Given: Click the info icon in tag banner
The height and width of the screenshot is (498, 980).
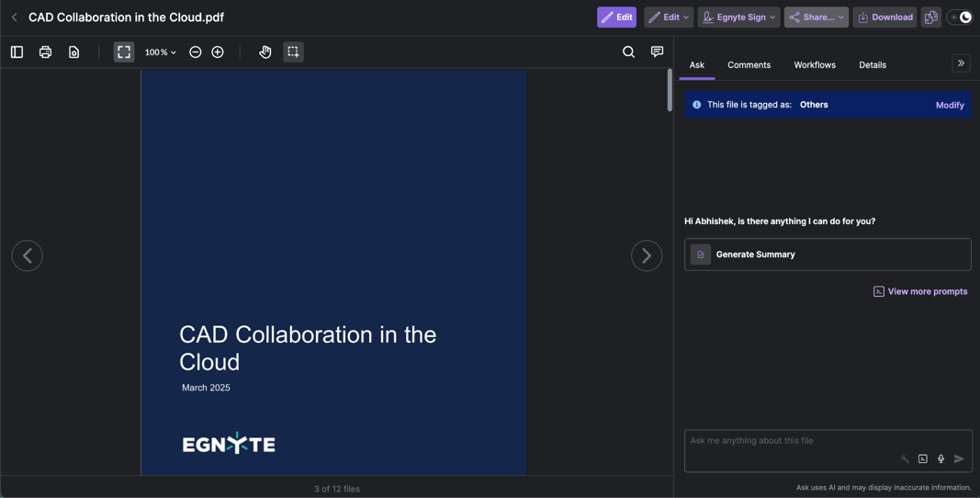Looking at the screenshot, I should [x=696, y=105].
